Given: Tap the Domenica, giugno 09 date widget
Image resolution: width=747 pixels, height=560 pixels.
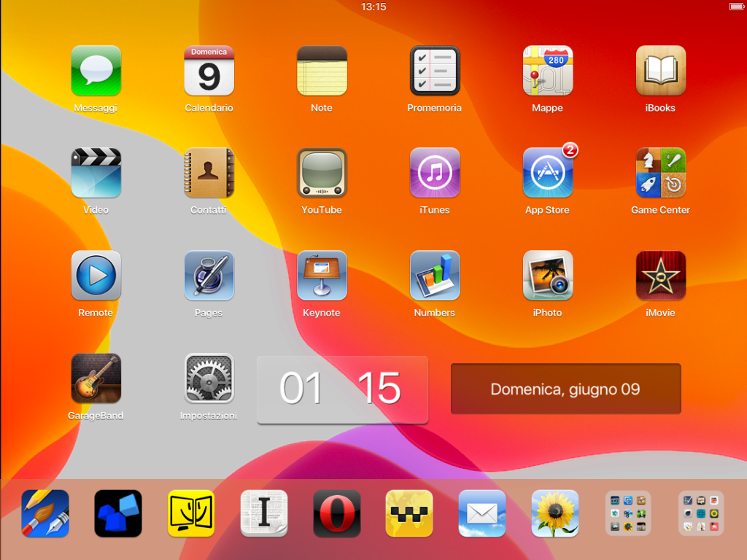Looking at the screenshot, I should click(565, 389).
